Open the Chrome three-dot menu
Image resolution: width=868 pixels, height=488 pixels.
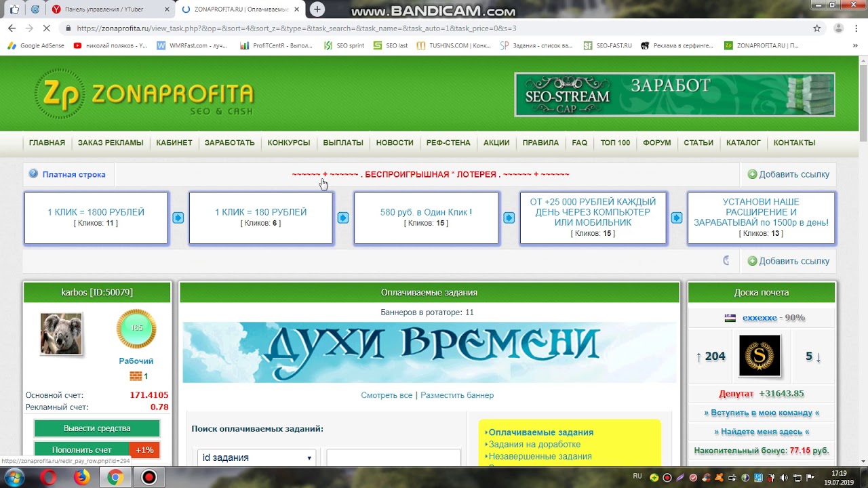coord(856,28)
